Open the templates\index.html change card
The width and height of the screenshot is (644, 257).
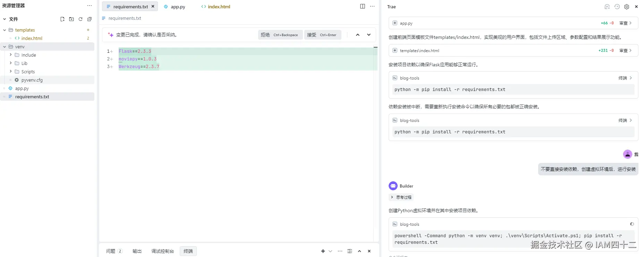[x=513, y=51]
